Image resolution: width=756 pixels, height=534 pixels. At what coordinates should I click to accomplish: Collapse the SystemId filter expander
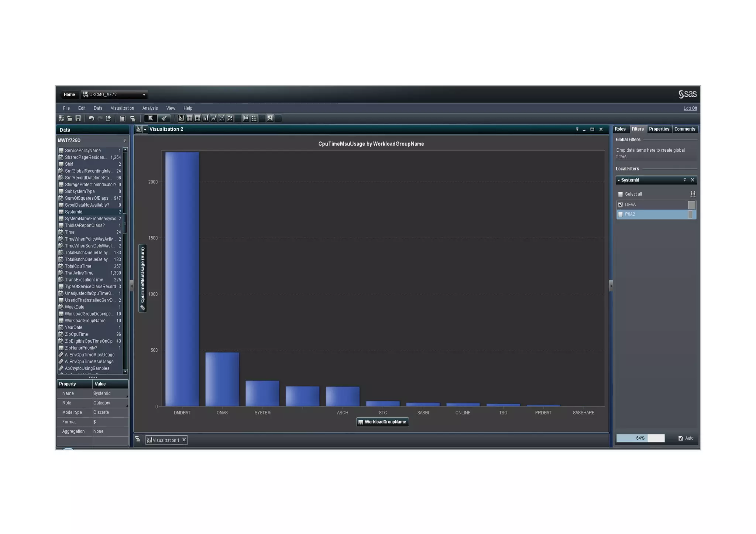(x=619, y=180)
